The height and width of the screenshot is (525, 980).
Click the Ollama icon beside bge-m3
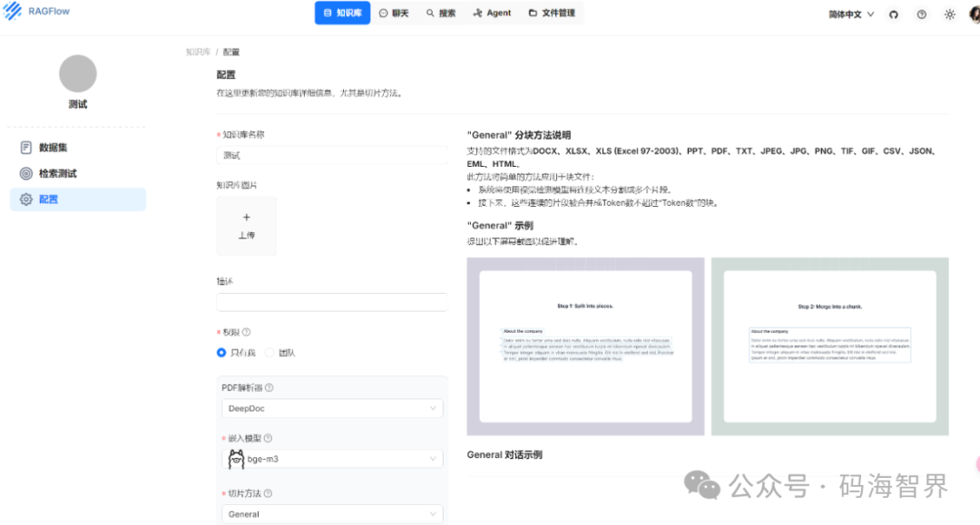tap(236, 459)
